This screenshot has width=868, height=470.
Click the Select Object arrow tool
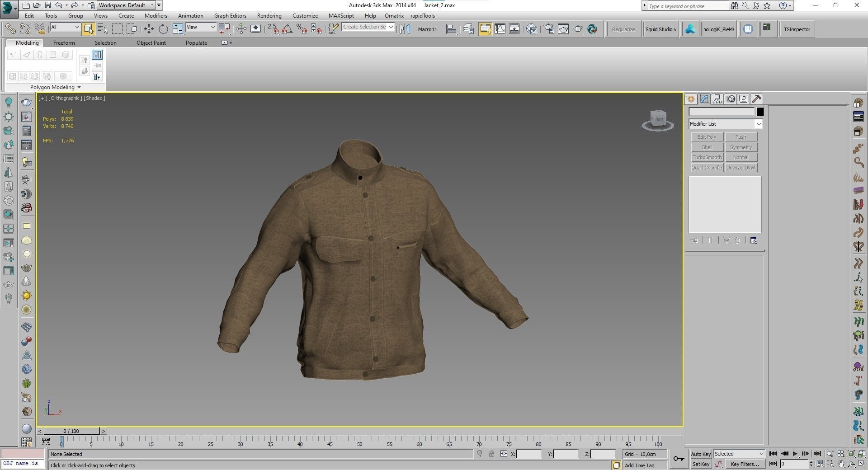point(88,29)
